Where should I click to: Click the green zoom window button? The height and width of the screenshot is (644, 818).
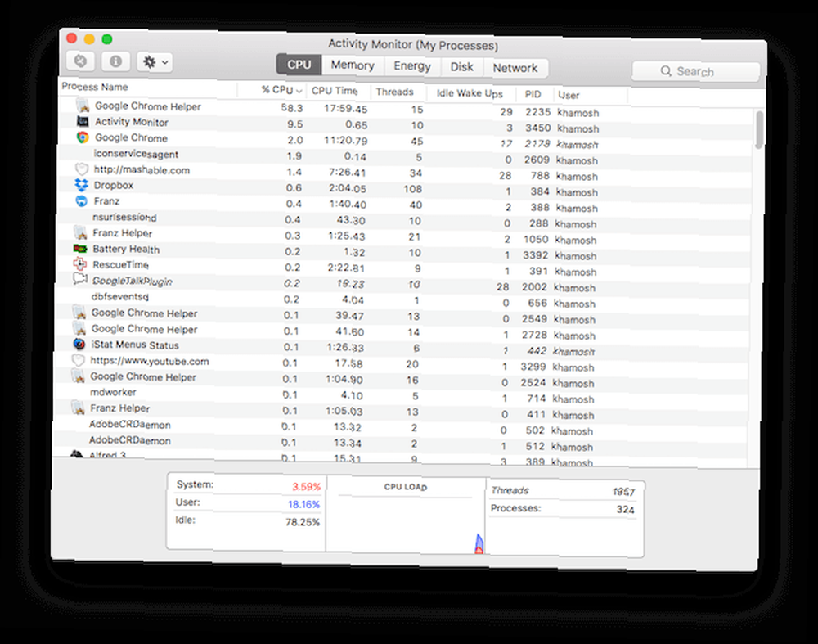107,39
